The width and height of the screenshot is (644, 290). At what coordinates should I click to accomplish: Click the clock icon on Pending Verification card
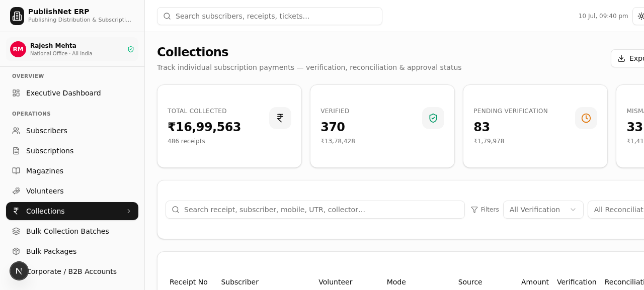tap(586, 118)
